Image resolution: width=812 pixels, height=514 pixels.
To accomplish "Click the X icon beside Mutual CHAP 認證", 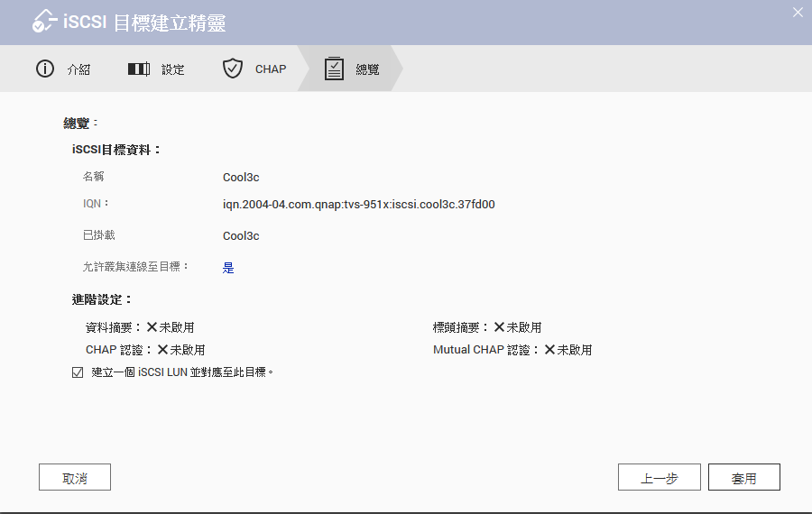I will point(549,350).
